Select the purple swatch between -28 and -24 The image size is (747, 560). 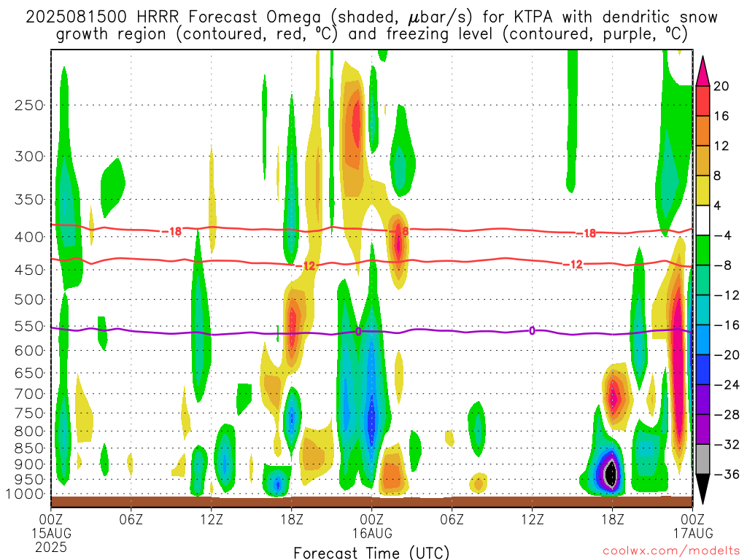point(703,400)
